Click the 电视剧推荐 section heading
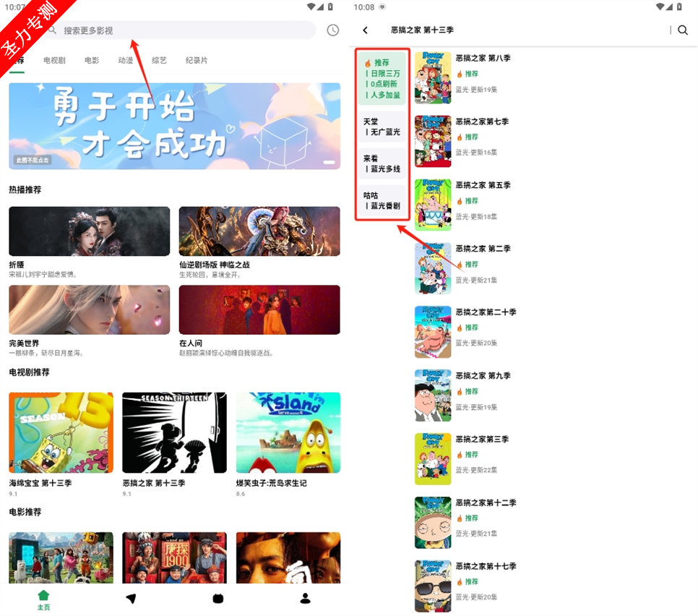Image resolution: width=698 pixels, height=616 pixels. pos(30,372)
